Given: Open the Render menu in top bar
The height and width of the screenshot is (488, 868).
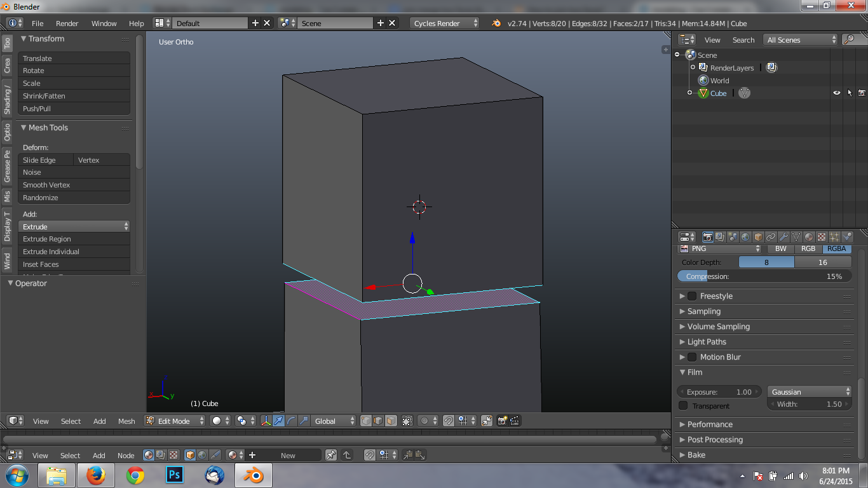Looking at the screenshot, I should coord(67,23).
